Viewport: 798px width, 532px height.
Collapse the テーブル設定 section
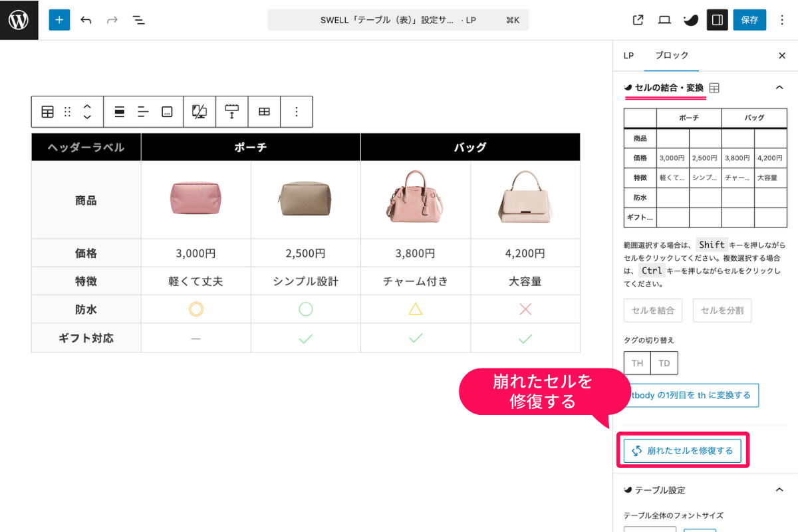780,489
